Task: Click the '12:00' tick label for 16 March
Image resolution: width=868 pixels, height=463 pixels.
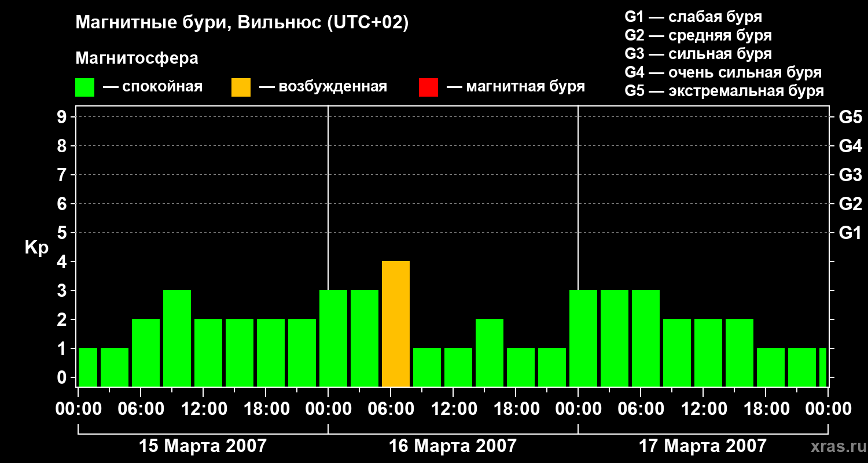Action: tap(453, 409)
